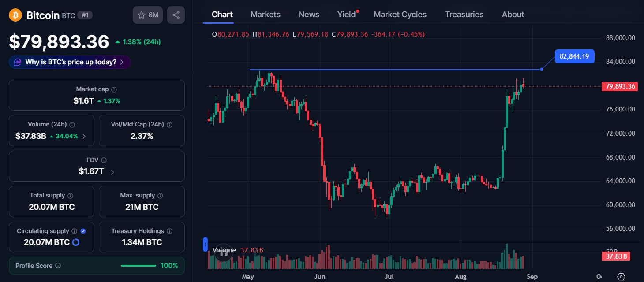Open the Treasuries tab
The image size is (644, 282).
pyautogui.click(x=464, y=15)
